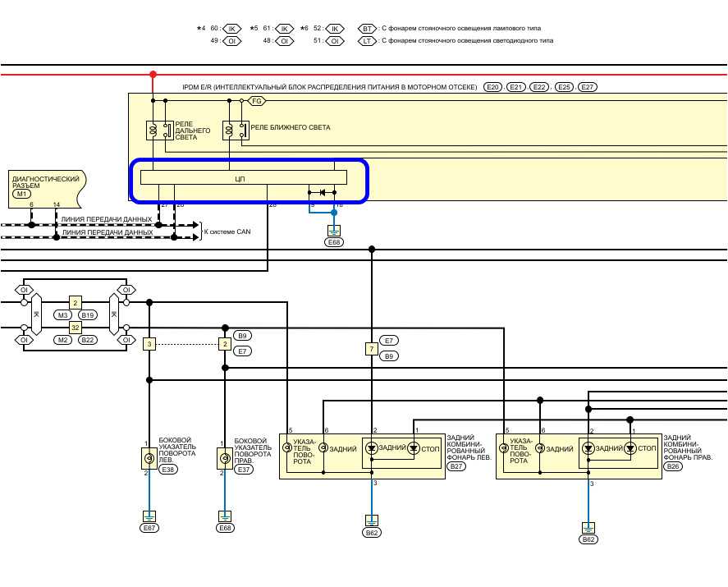Select connector label B27
This screenshot has height=587, width=728.
click(x=456, y=465)
